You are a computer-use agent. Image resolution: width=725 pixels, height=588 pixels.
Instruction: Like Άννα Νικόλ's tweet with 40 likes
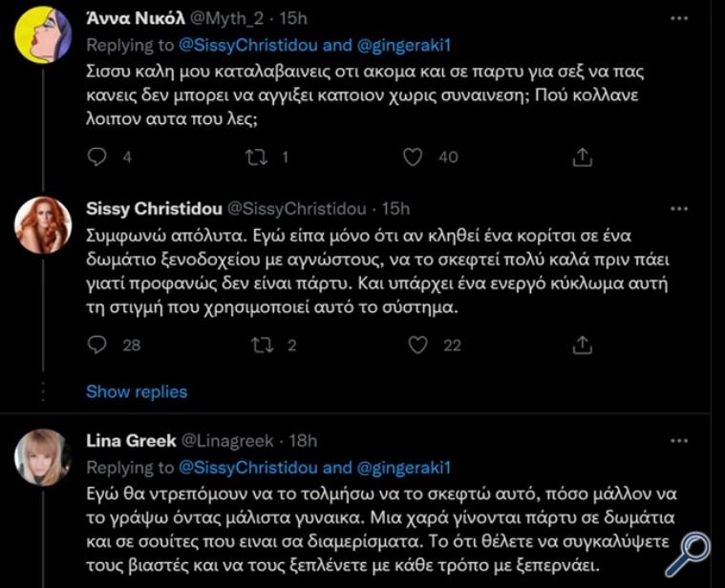413,157
